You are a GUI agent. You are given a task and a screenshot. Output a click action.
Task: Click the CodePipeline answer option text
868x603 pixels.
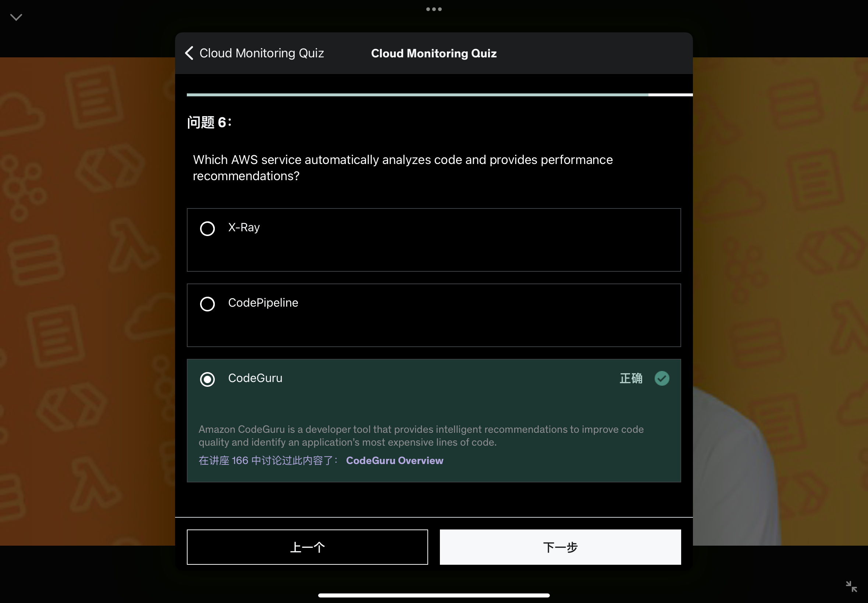263,303
